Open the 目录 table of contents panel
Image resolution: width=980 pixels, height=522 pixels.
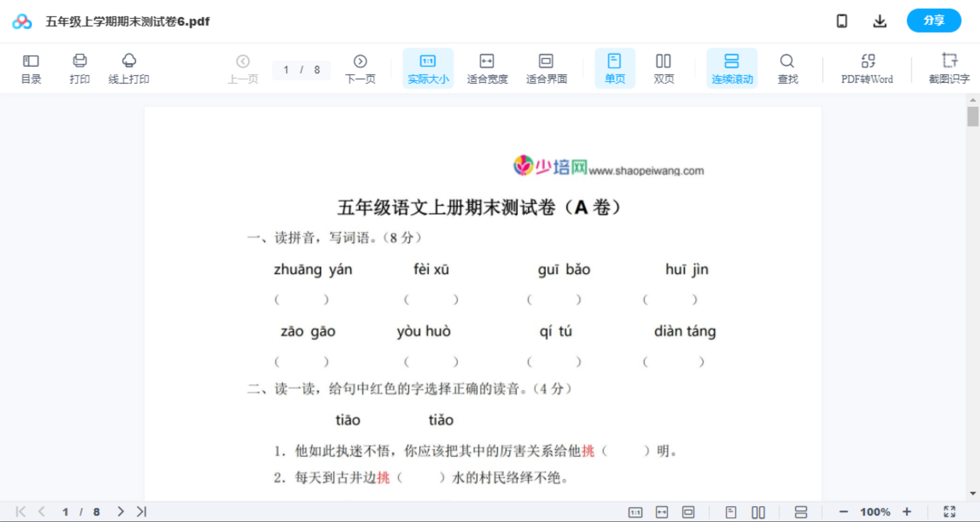[31, 68]
